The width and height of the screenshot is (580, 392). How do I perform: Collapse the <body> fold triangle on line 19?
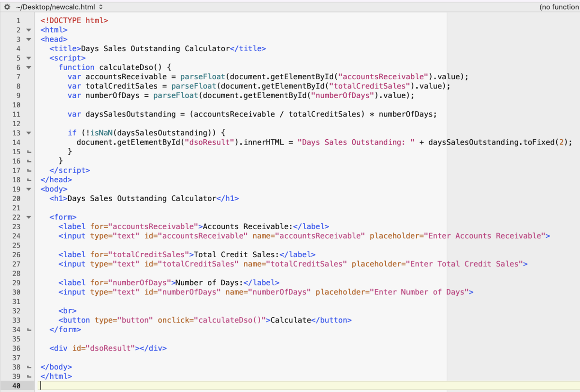pyautogui.click(x=29, y=189)
